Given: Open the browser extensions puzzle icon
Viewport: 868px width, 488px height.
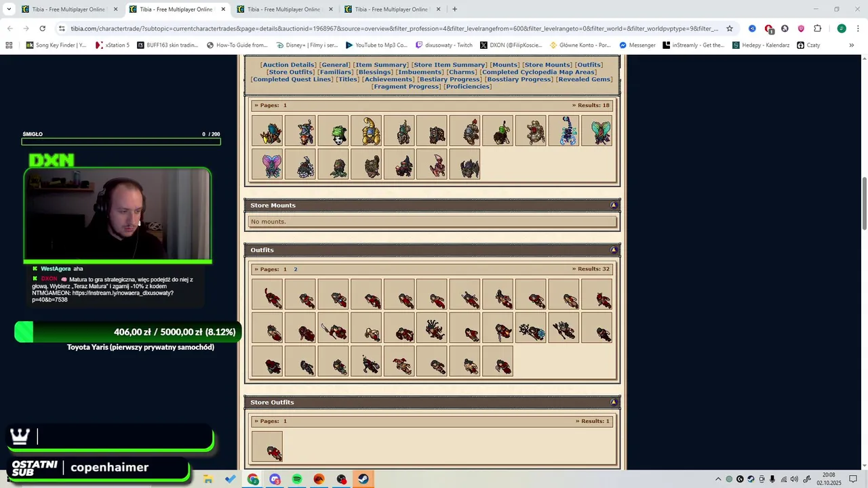Looking at the screenshot, I should coord(817,28).
